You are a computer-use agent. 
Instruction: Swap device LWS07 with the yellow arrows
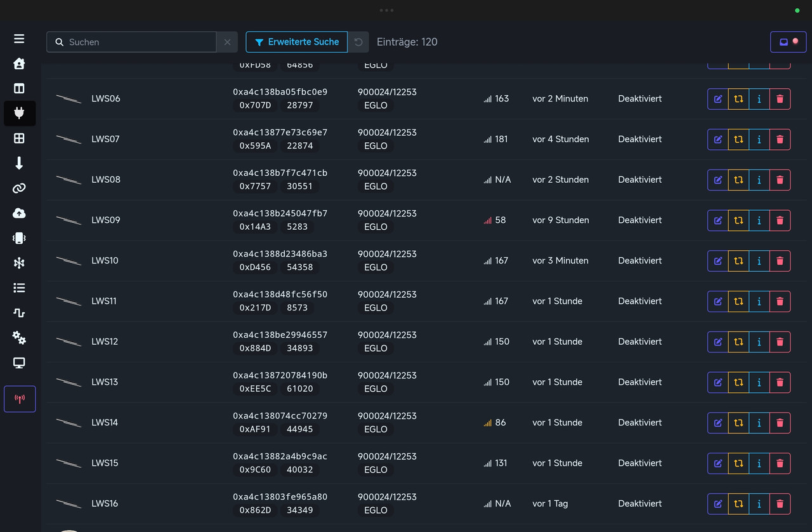pos(738,139)
